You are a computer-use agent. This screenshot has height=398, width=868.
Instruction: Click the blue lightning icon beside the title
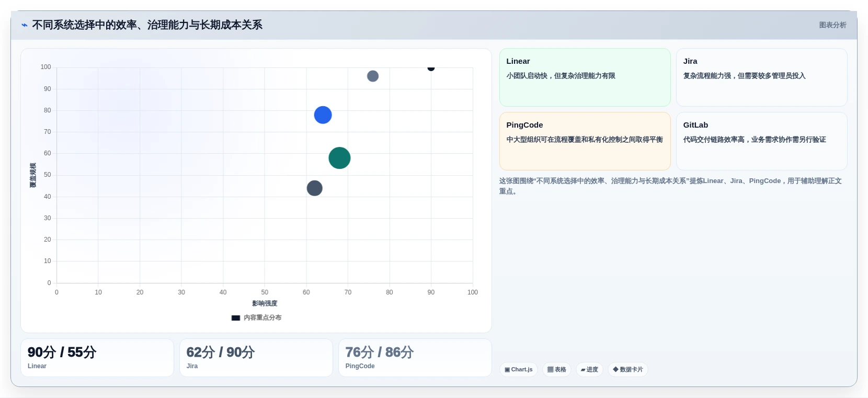[x=25, y=25]
